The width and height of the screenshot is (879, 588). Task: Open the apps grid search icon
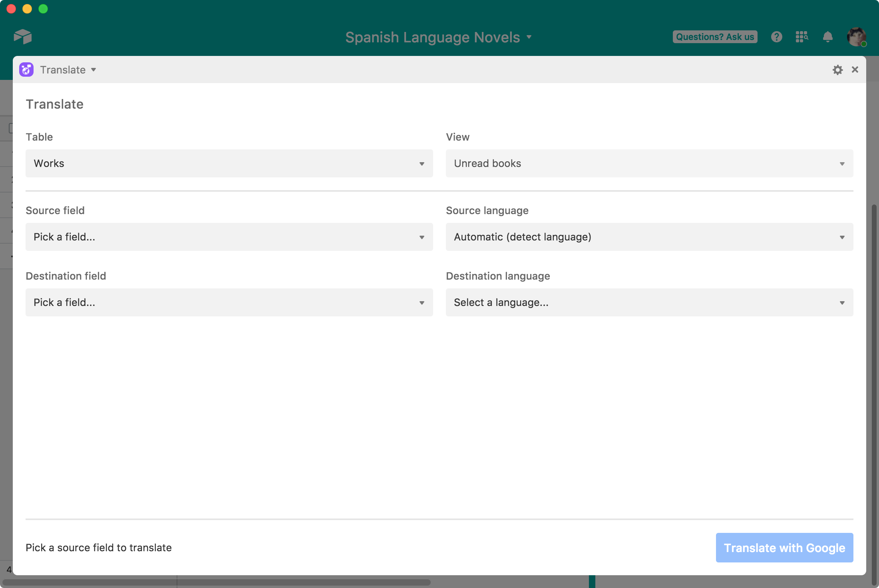coord(801,37)
